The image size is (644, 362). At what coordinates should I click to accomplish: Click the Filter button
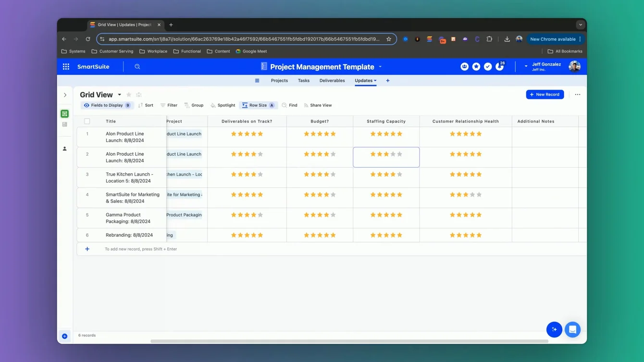[x=169, y=105]
